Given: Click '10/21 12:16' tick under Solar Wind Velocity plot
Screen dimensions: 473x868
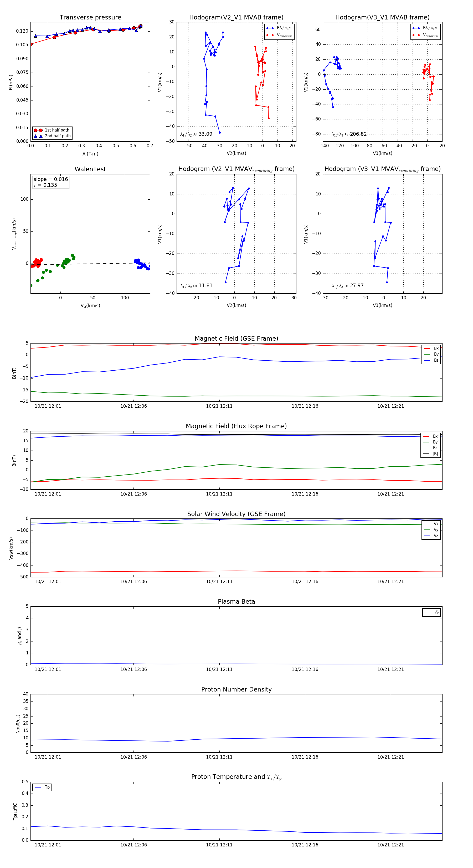Looking at the screenshot, I should (x=305, y=581).
